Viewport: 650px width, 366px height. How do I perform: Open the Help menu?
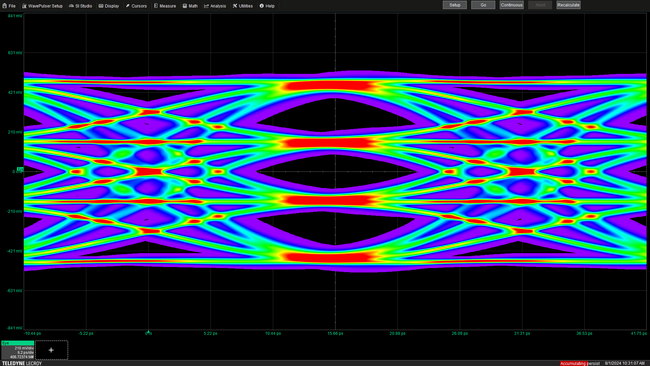point(267,6)
